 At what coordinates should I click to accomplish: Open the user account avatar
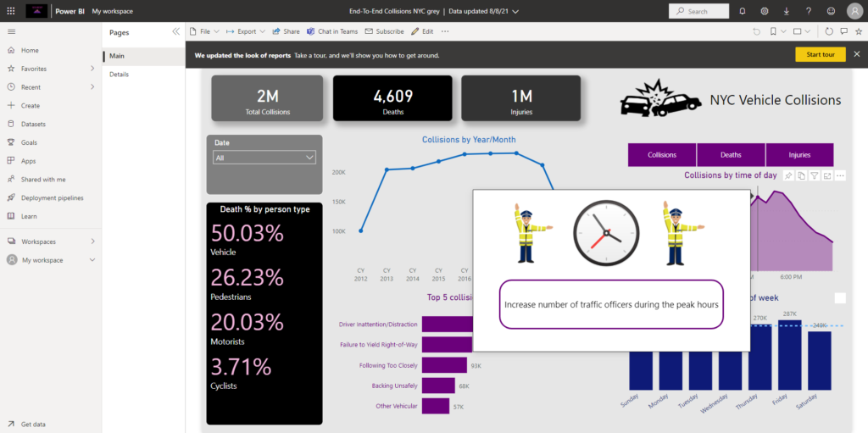pos(854,11)
